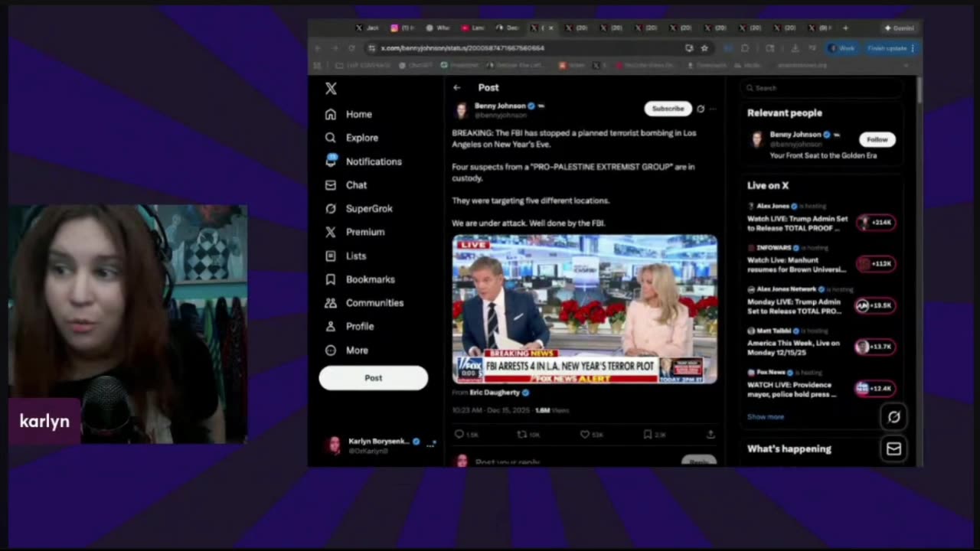
Task: Open the Work profile button
Action: click(842, 48)
